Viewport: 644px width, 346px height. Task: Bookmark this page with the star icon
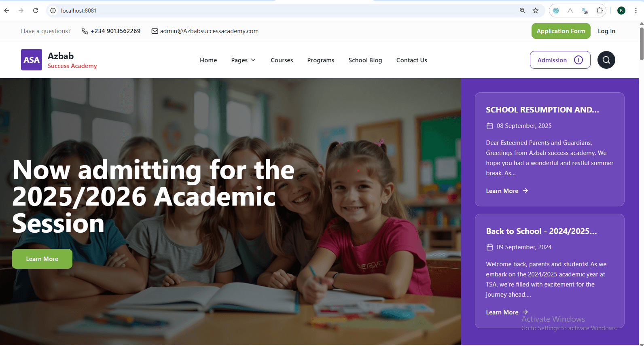click(536, 11)
